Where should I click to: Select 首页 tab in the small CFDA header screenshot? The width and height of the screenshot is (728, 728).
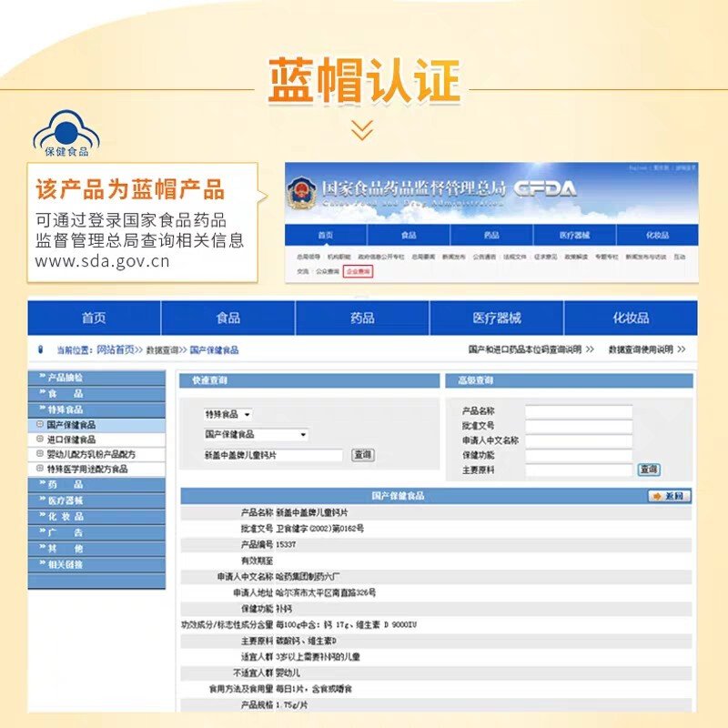(x=326, y=235)
